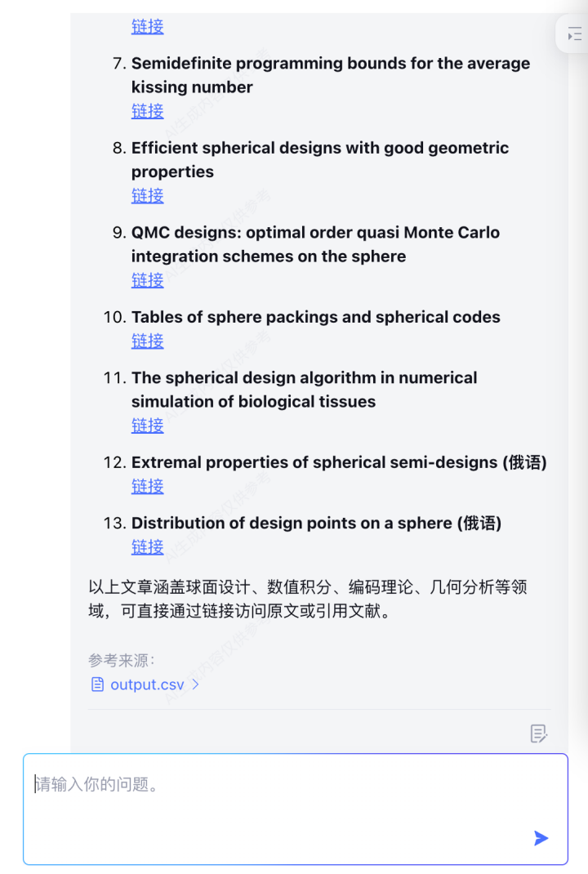Click the note-edit icon below the answer
The width and height of the screenshot is (588, 874).
538,734
